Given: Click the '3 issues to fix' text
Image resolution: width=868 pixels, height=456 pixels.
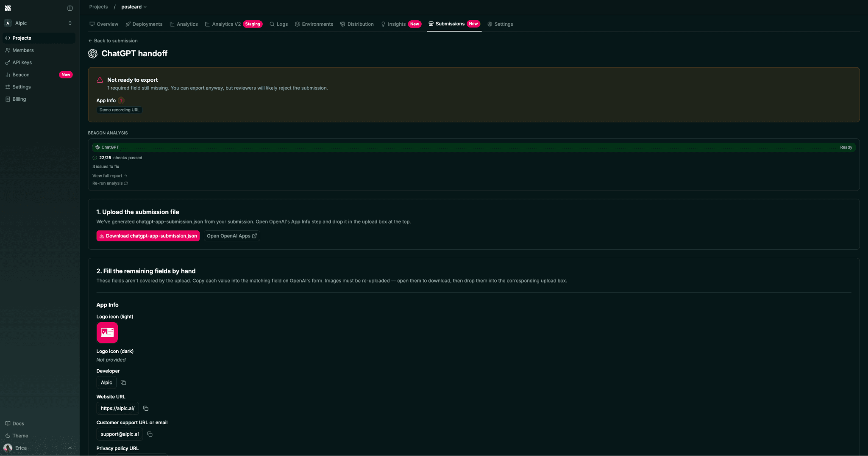Looking at the screenshot, I should (106, 167).
